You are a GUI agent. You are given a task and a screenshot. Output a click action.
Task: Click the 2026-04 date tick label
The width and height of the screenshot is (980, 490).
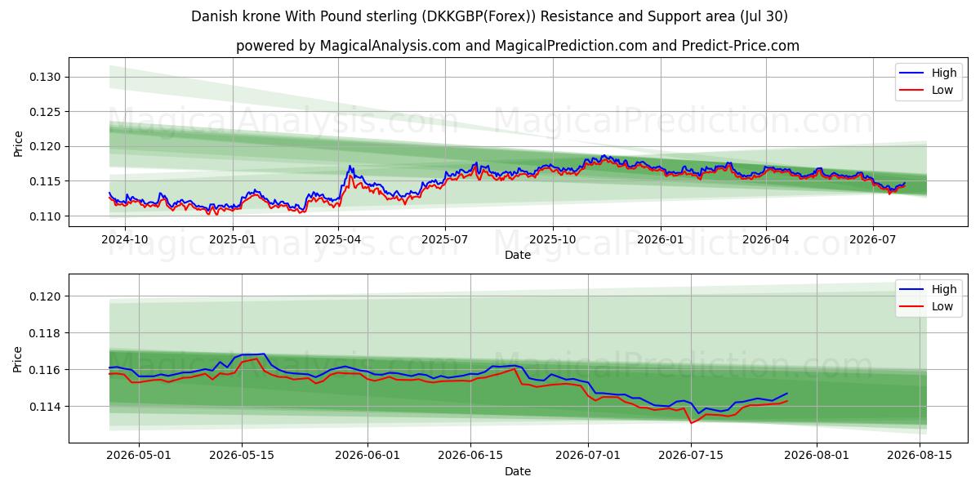[765, 239]
